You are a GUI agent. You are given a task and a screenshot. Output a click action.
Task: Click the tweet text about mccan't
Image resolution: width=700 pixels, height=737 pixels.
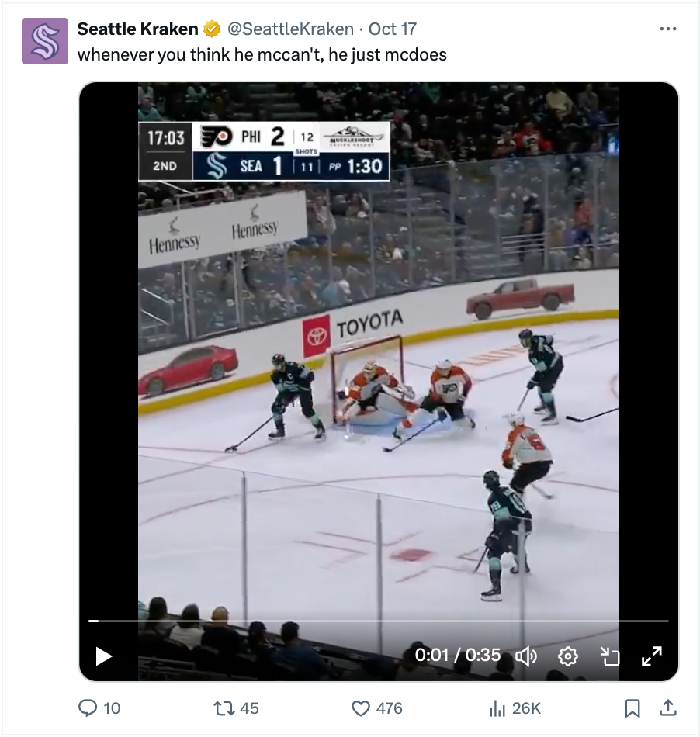coord(262,56)
